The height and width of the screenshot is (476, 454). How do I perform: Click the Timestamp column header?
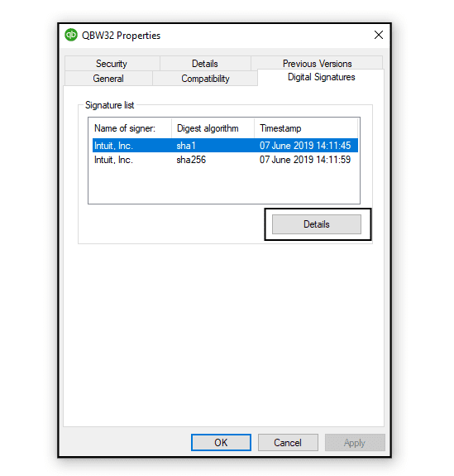(x=306, y=128)
